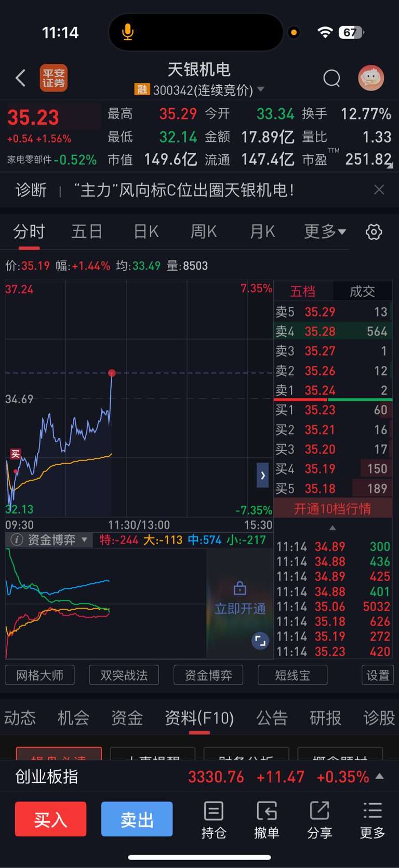Image resolution: width=399 pixels, height=868 pixels.
Task: Click the 设置 button
Action: click(x=378, y=675)
